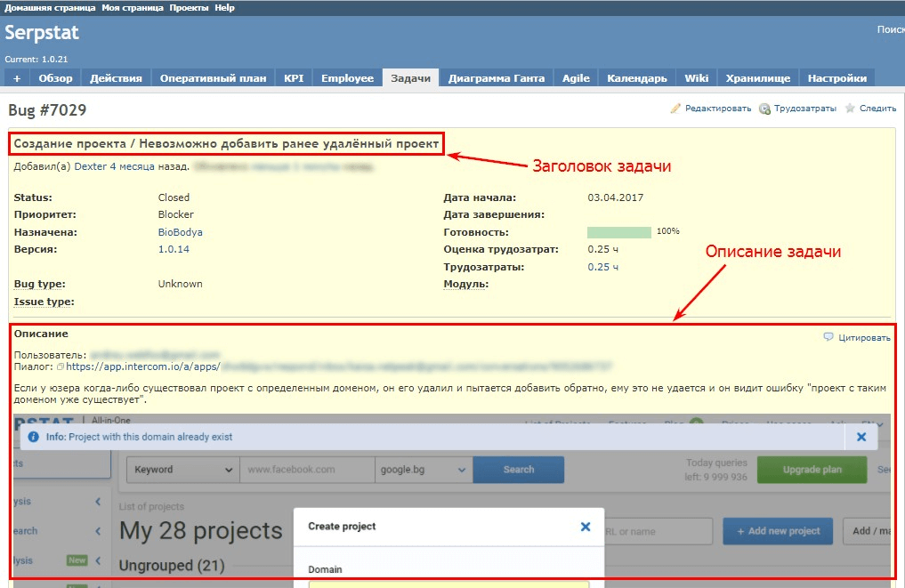The image size is (905, 588).
Task: Open the app.intercom.io dialog link
Action: coord(143,366)
